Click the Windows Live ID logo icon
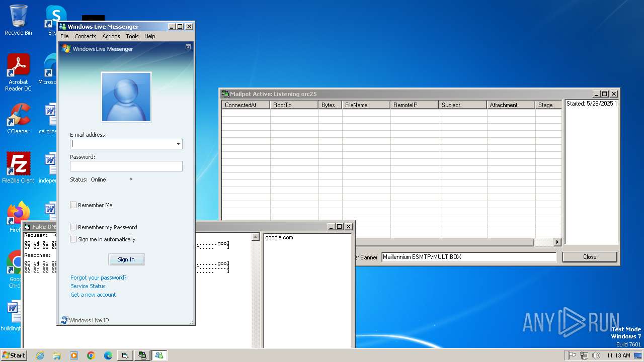 [64, 320]
